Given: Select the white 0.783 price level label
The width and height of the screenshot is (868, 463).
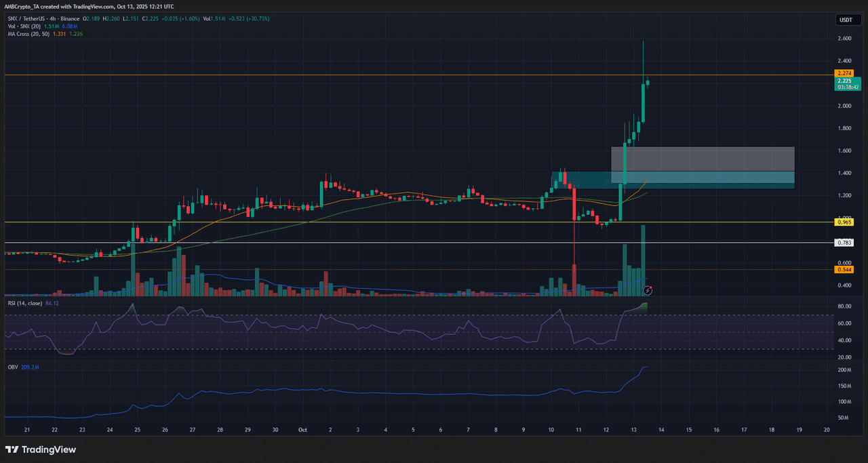Looking at the screenshot, I should 845,242.
